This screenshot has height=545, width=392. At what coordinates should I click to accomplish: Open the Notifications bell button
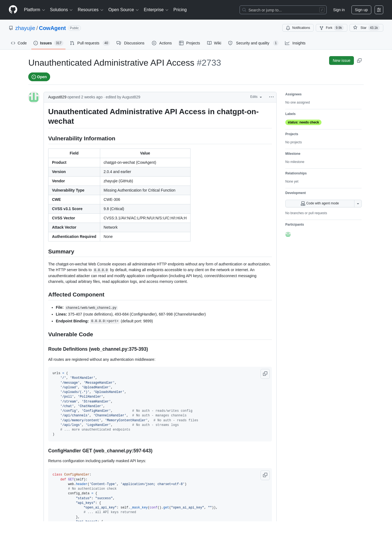298,28
